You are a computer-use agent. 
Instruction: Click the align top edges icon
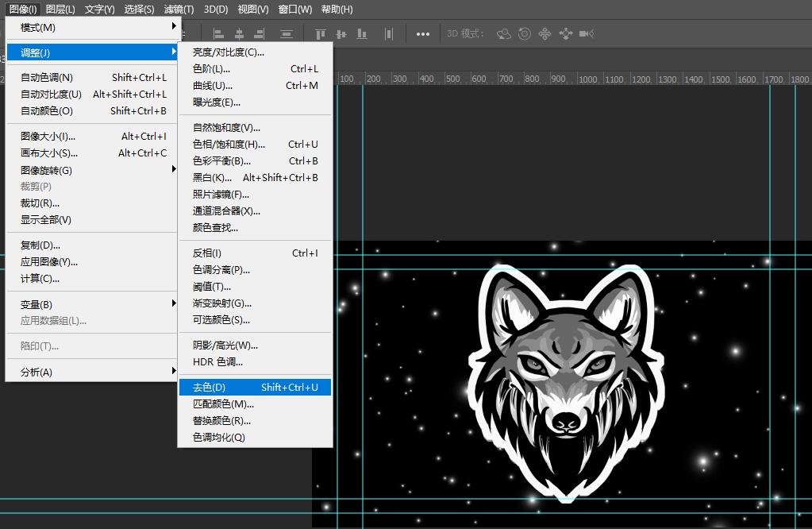321,34
